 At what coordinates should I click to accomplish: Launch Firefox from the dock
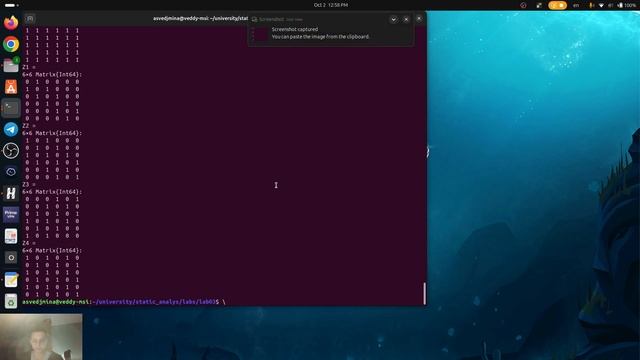click(x=11, y=23)
